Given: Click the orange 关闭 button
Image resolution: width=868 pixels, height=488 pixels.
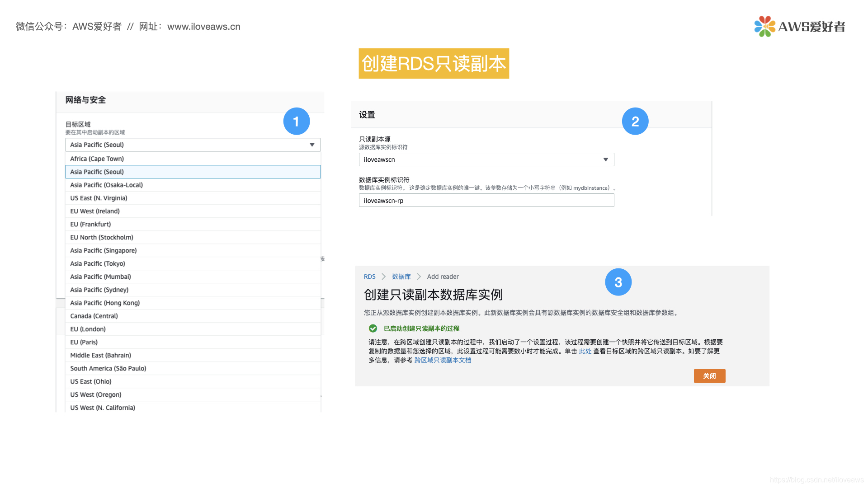Looking at the screenshot, I should tap(709, 376).
